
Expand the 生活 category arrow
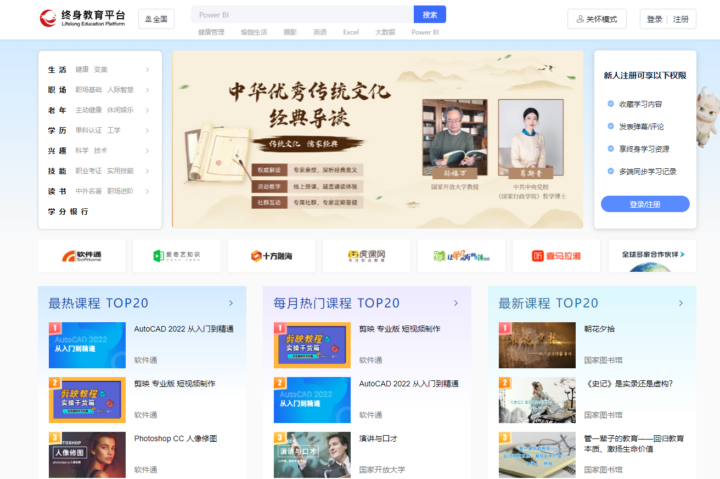pos(147,70)
